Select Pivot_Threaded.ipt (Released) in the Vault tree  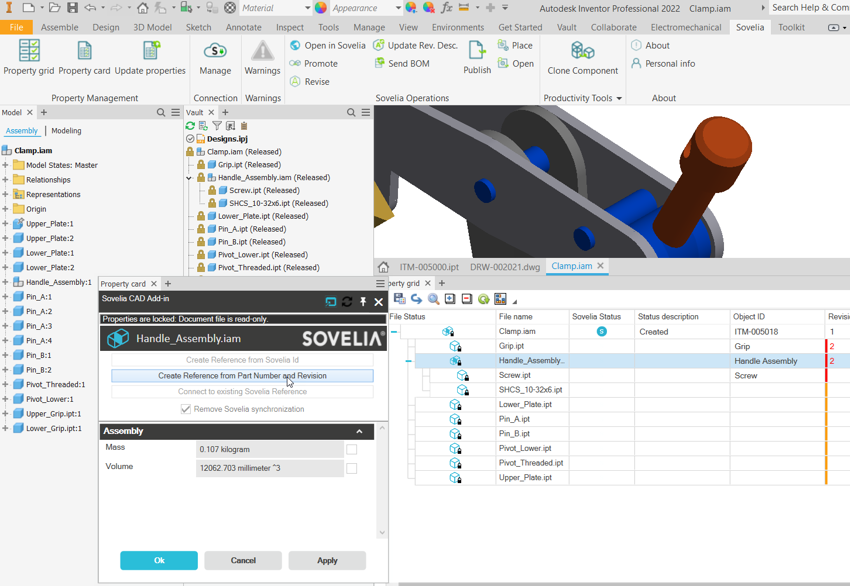coord(268,267)
